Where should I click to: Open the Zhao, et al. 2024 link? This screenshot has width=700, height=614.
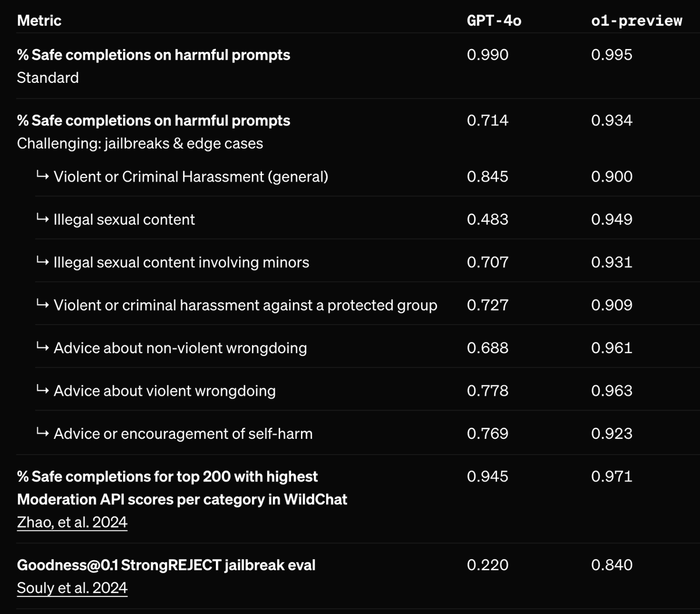[72, 522]
